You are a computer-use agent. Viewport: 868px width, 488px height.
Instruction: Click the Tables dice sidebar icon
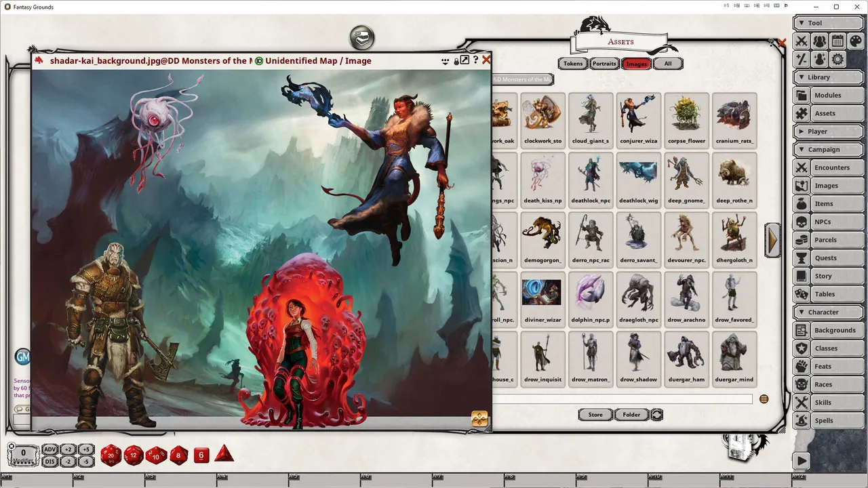point(802,294)
